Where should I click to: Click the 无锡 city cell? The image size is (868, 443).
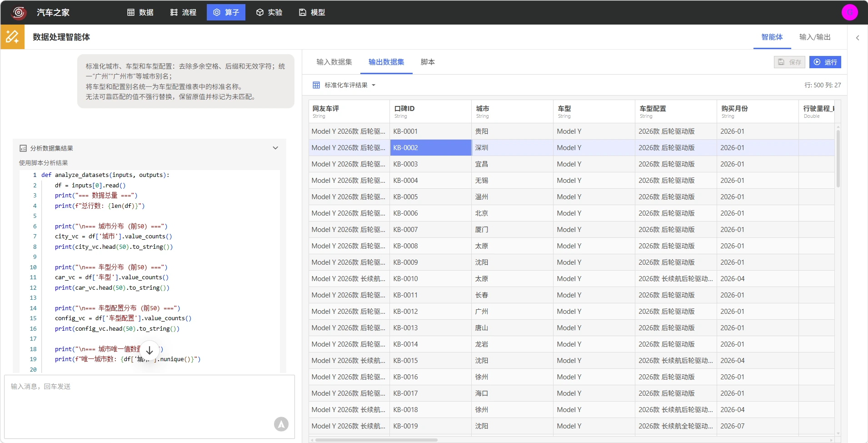[x=513, y=181]
